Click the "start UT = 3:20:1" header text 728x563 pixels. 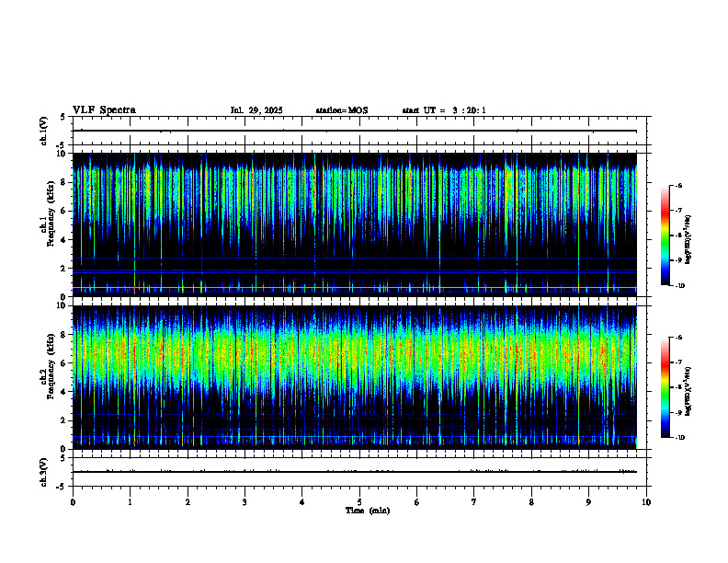[x=444, y=110]
